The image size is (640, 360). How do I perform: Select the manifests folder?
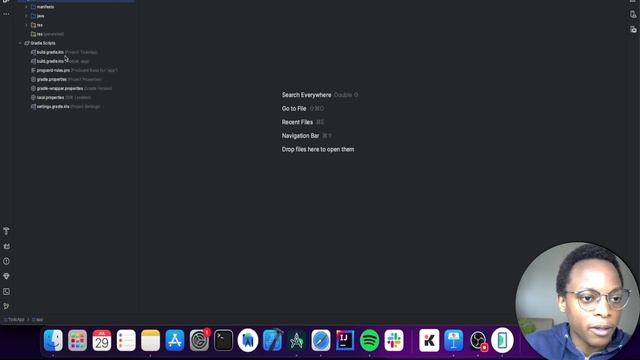click(x=43, y=7)
